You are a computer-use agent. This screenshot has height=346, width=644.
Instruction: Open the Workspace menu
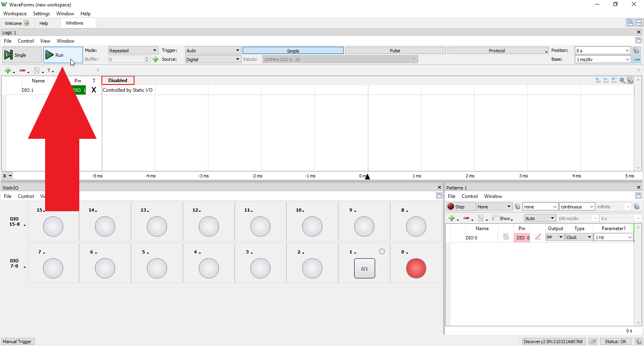[15, 14]
